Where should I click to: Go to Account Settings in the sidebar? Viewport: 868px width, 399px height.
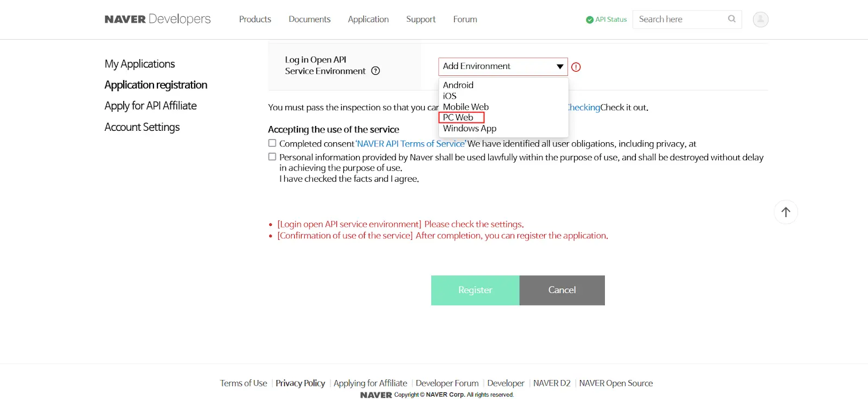(142, 127)
